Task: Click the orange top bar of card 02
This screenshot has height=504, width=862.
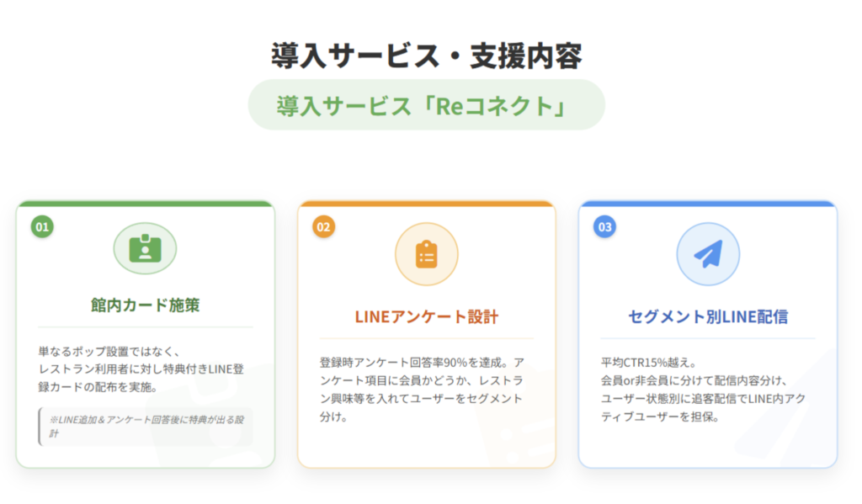Action: (427, 203)
